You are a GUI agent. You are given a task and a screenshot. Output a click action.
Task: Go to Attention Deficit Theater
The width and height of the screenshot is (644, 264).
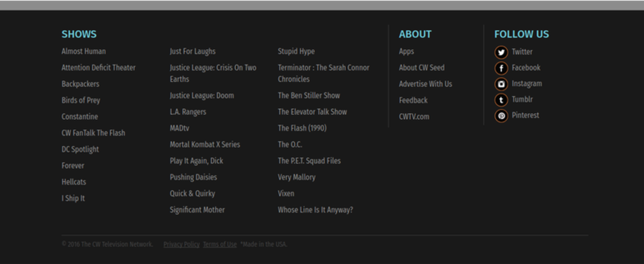pyautogui.click(x=98, y=67)
